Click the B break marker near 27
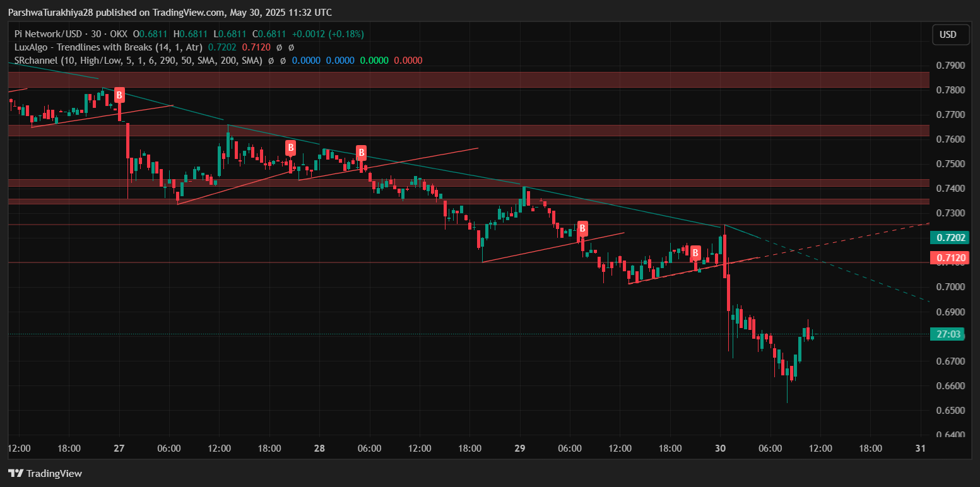980x487 pixels. (119, 95)
